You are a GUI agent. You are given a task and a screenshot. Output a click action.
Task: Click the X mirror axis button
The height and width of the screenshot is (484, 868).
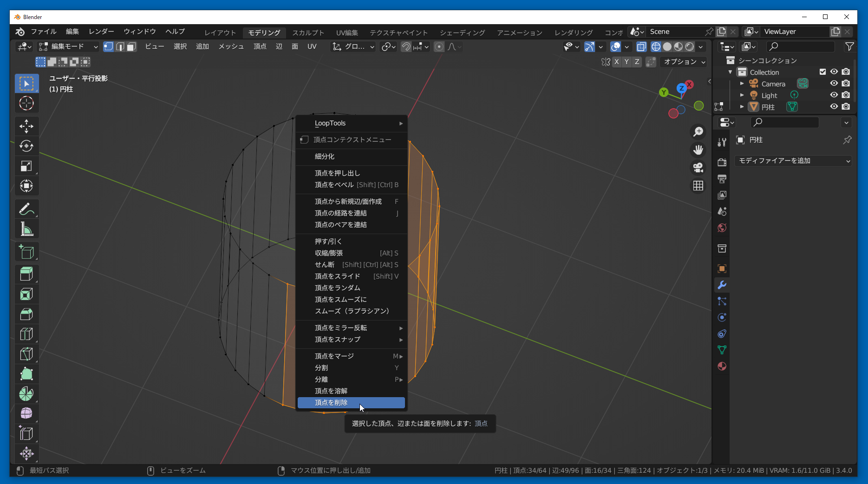tap(617, 62)
